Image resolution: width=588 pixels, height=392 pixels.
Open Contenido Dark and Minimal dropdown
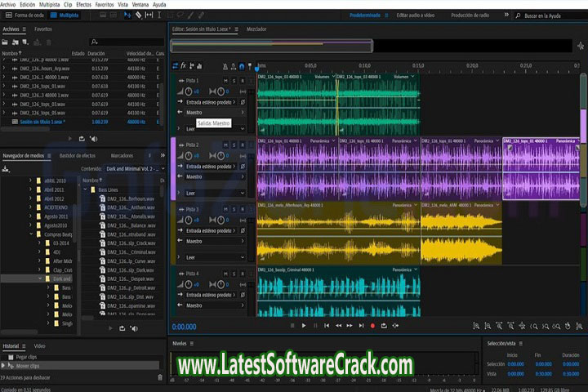[x=135, y=169]
